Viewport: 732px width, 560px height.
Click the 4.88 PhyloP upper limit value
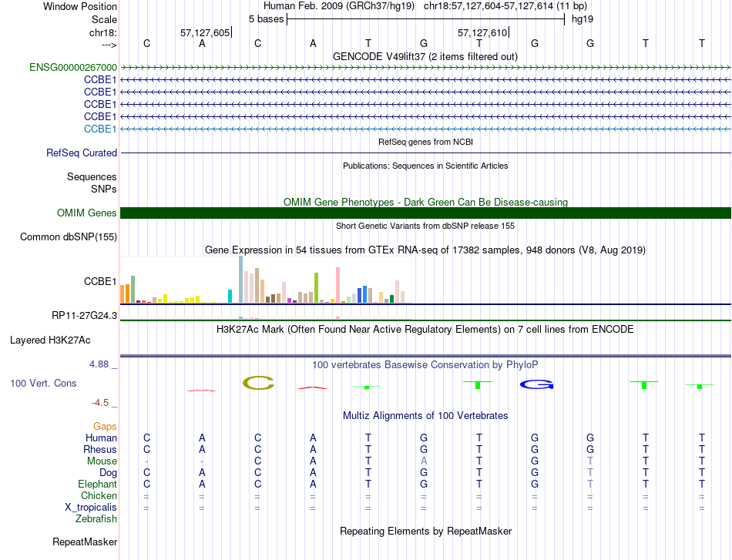[99, 364]
